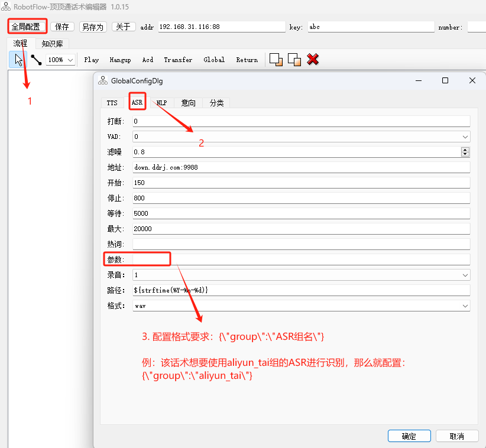Click the 全局配置 button
This screenshot has width=486, height=448.
tap(27, 27)
